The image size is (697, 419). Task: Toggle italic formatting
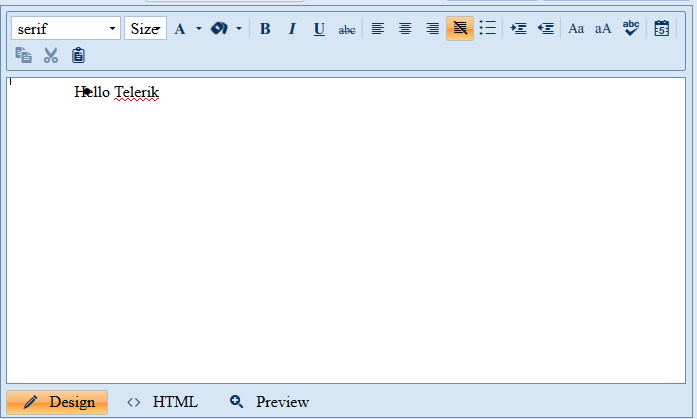tap(292, 29)
